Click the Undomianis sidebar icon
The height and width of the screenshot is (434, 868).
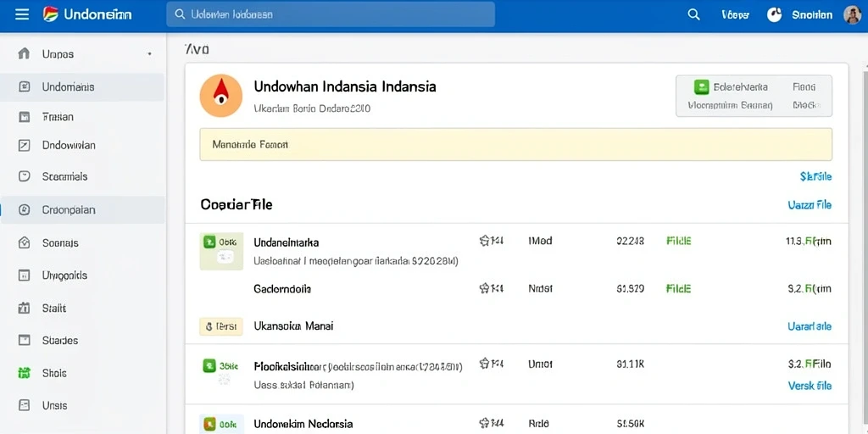pos(24,86)
